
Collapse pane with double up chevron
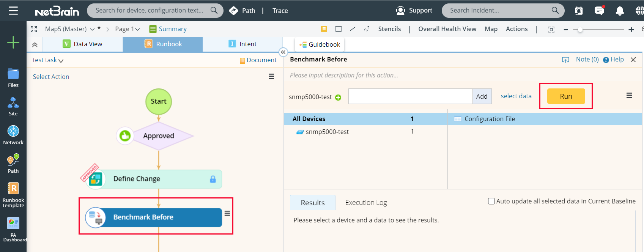(x=35, y=44)
